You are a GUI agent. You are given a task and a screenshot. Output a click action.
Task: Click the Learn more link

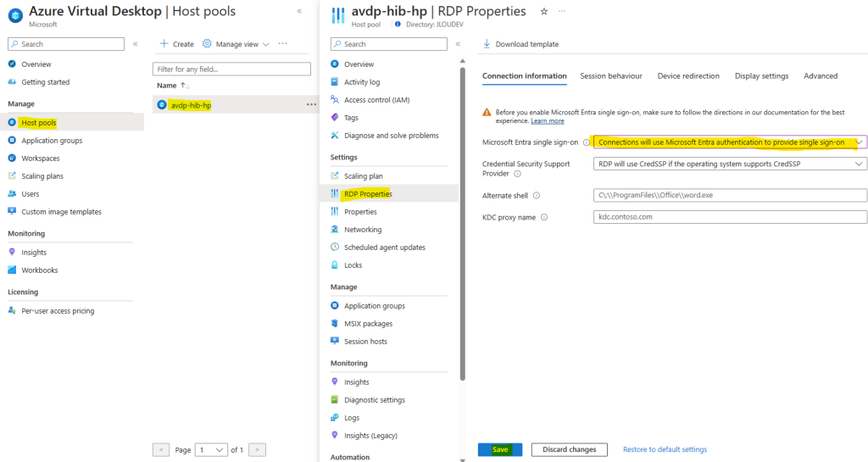[x=548, y=120]
